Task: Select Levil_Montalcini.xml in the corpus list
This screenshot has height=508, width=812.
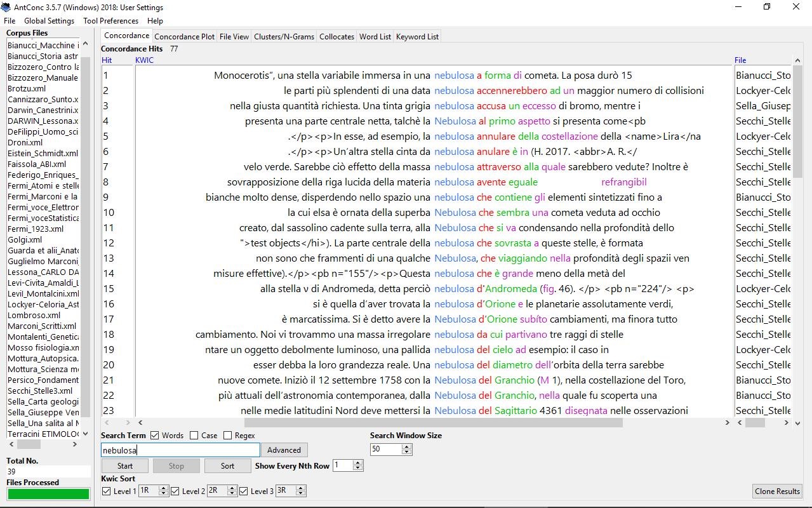Action: point(43,294)
